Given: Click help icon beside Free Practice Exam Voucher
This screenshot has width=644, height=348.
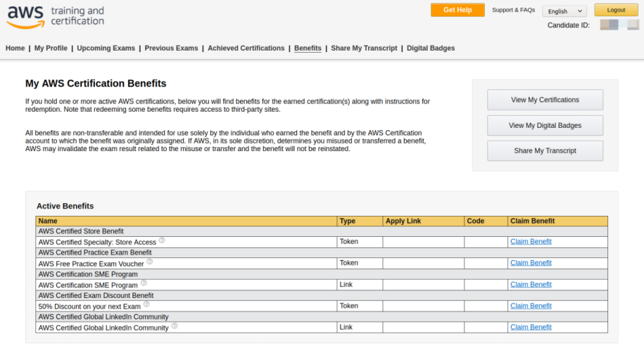Looking at the screenshot, I should point(149,262).
